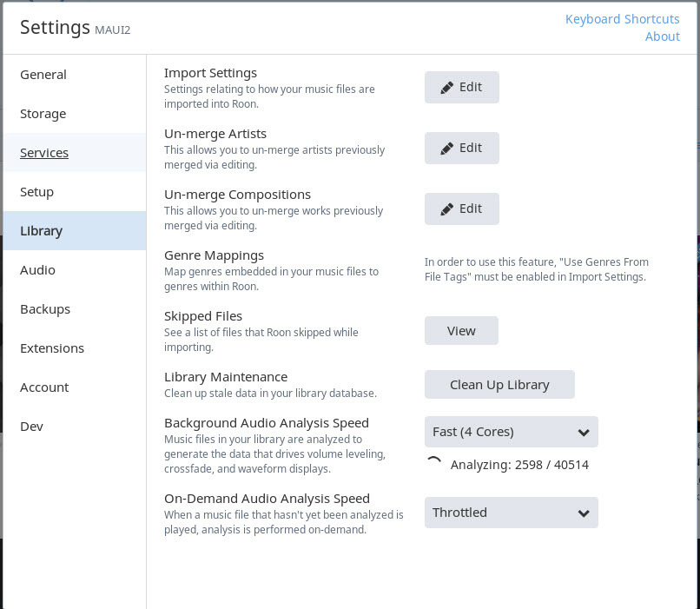Click the pencil icon for Import Settings
The height and width of the screenshot is (609, 700).
447,88
